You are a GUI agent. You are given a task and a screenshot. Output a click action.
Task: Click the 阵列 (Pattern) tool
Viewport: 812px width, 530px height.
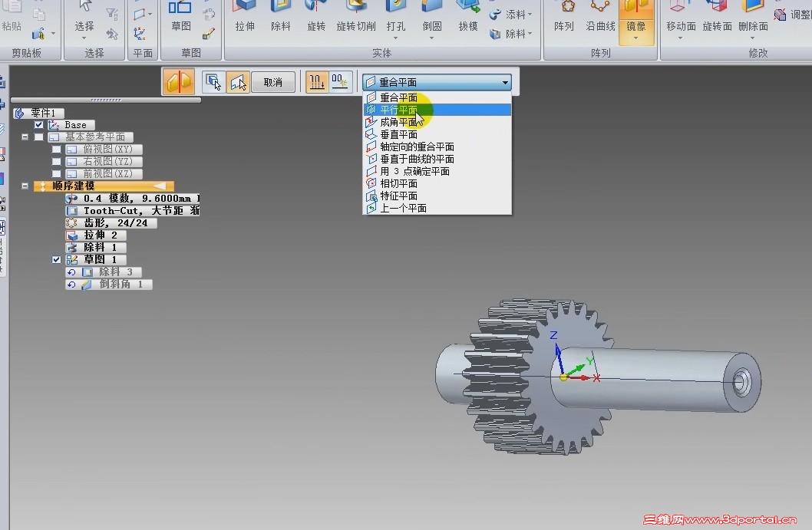[564, 17]
